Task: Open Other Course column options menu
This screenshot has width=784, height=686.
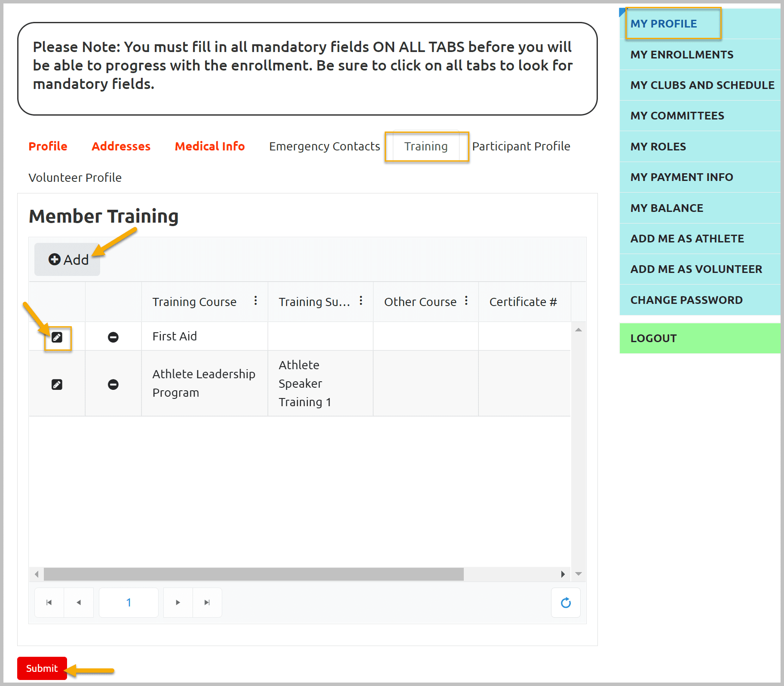Action: 466,301
